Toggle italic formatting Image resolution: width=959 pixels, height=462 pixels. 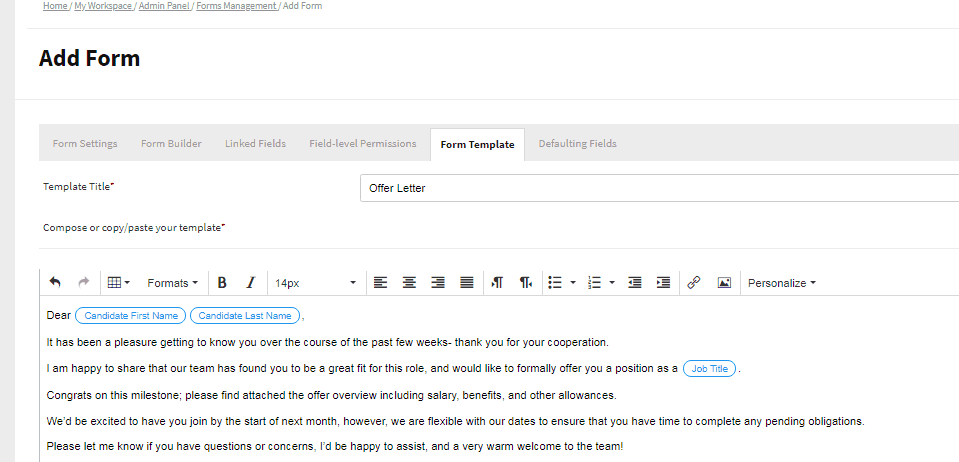click(250, 283)
